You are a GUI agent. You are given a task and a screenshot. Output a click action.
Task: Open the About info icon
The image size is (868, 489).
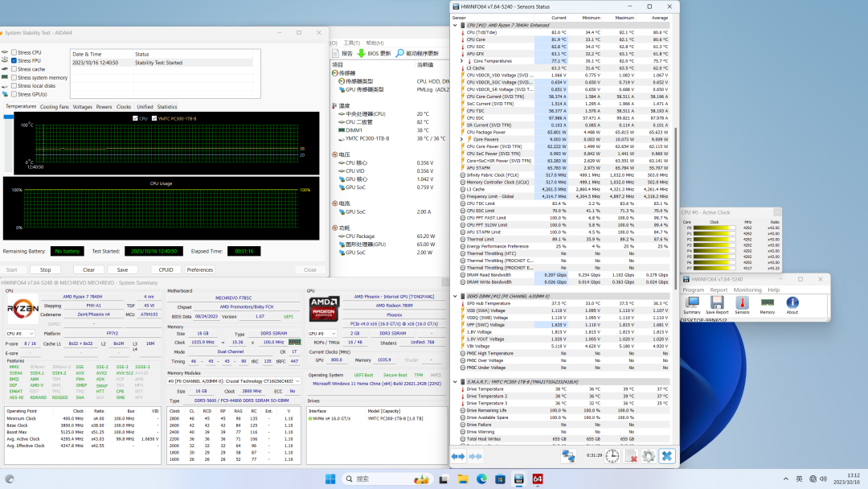(x=792, y=302)
